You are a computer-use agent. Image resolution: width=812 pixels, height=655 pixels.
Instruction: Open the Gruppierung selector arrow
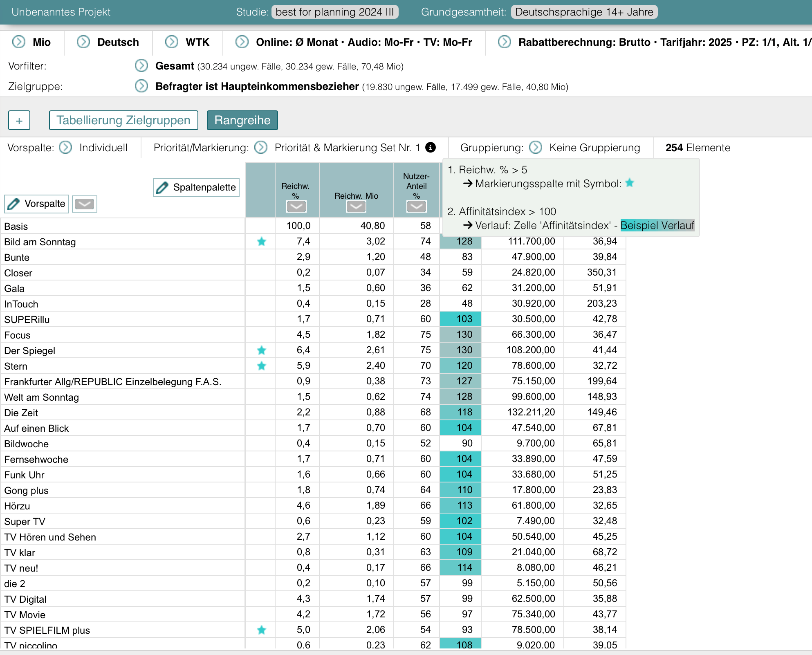coord(536,148)
